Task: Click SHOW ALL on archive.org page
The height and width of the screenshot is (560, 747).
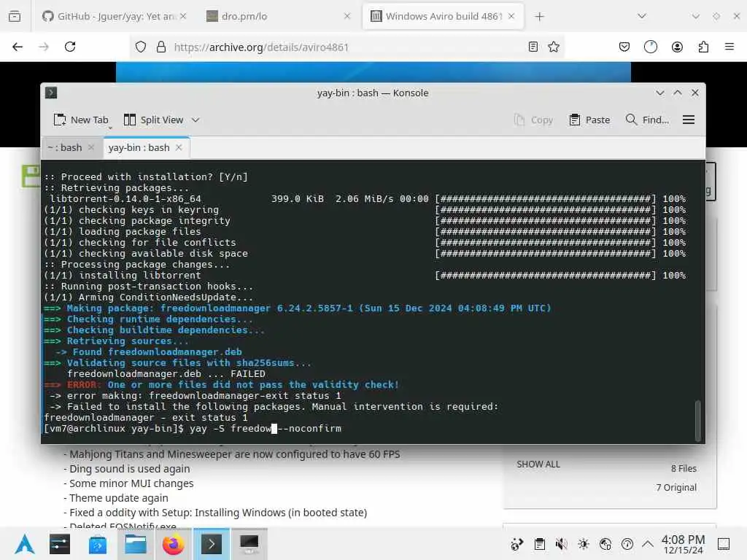Action: pos(538,464)
